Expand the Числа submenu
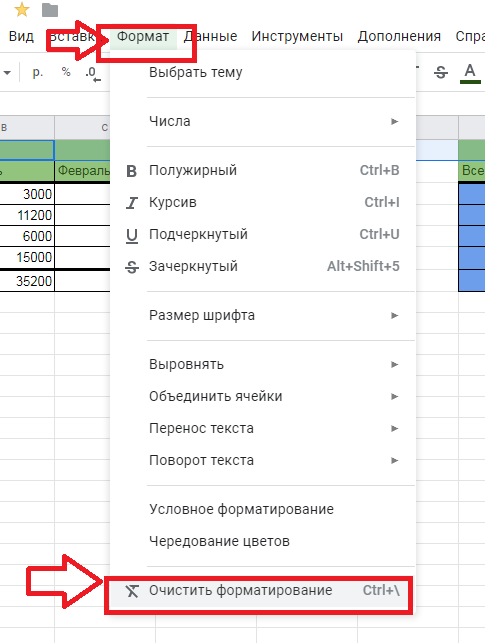485x643 pixels. click(262, 121)
